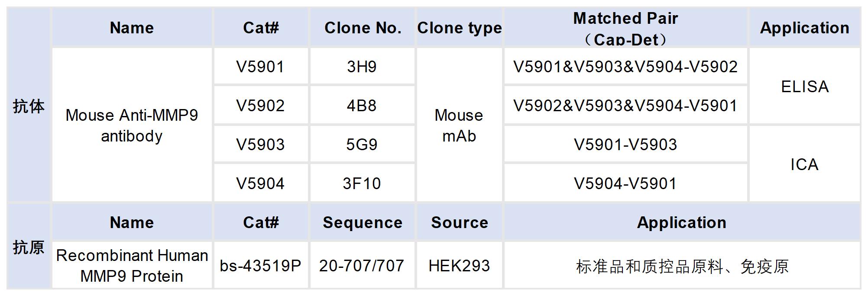Click the HEK293 source cell
868x296 pixels.
pos(459,265)
